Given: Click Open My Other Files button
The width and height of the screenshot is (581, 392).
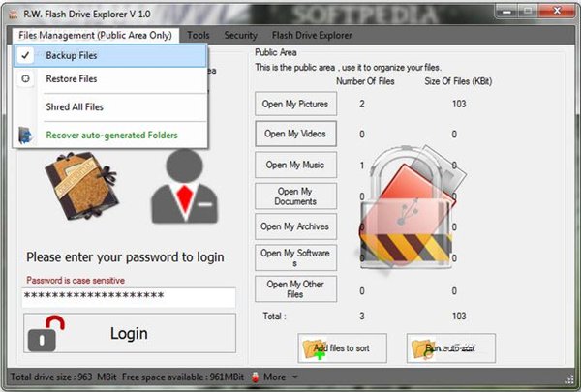Looking at the screenshot, I should click(295, 289).
